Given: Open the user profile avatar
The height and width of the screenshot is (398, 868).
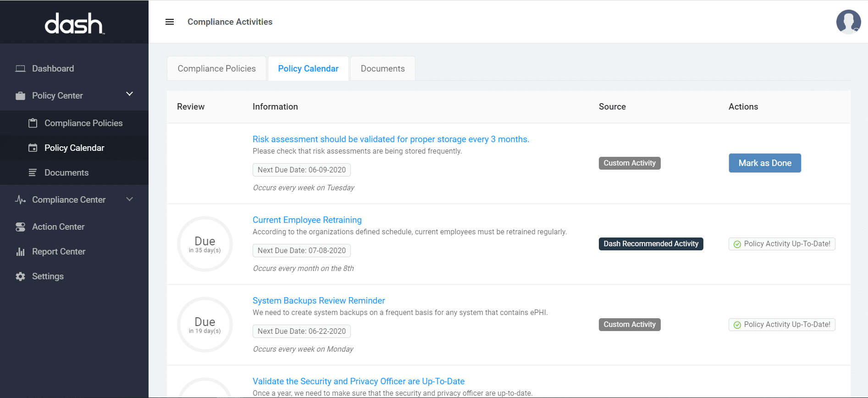Looking at the screenshot, I should (x=848, y=22).
